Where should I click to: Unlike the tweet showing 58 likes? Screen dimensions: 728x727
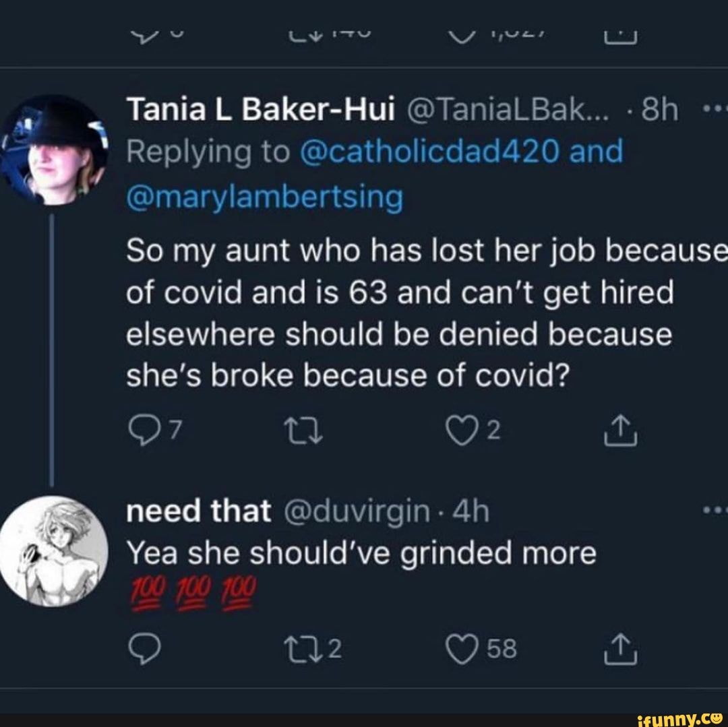click(x=463, y=648)
